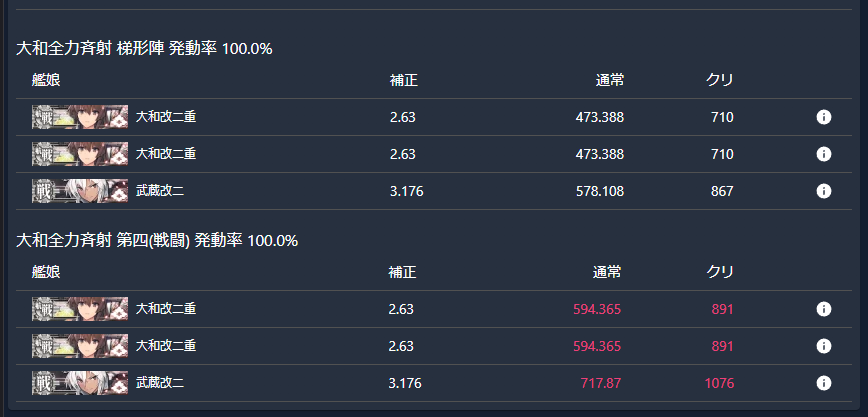Open info for second 大和改二重 in 第四(戦闘) table
The image size is (868, 417).
824,346
